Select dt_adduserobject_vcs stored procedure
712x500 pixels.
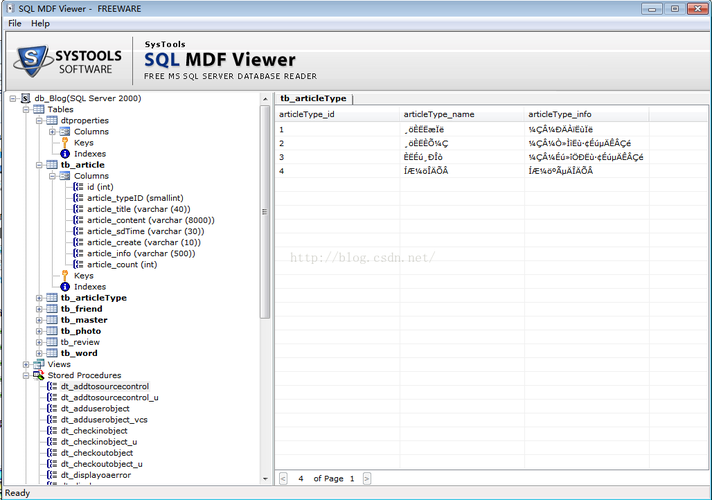104,420
